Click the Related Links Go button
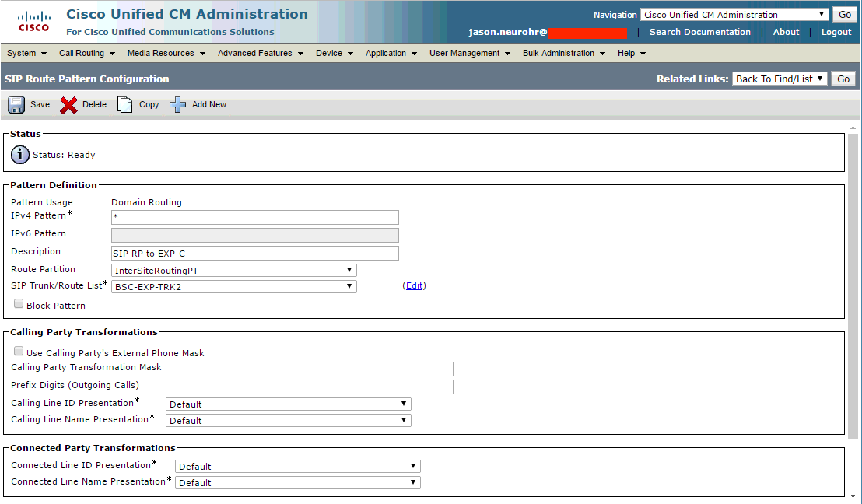 point(843,79)
